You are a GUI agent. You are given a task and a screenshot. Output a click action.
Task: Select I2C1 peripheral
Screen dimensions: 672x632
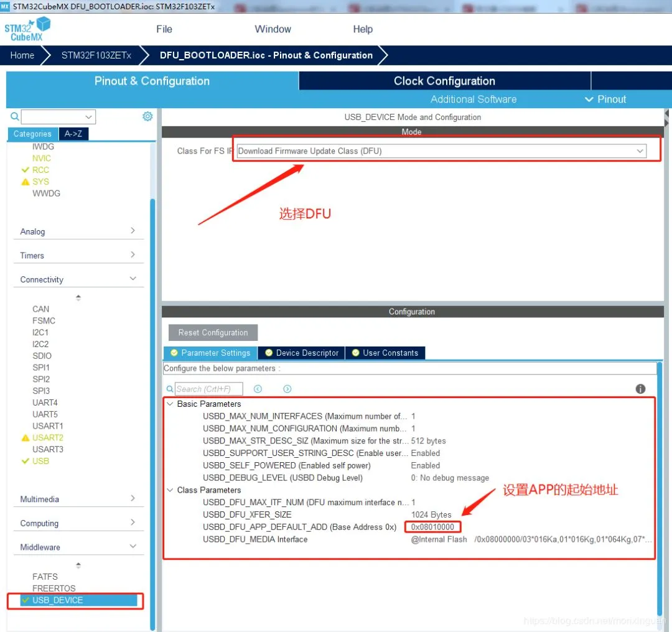40,333
